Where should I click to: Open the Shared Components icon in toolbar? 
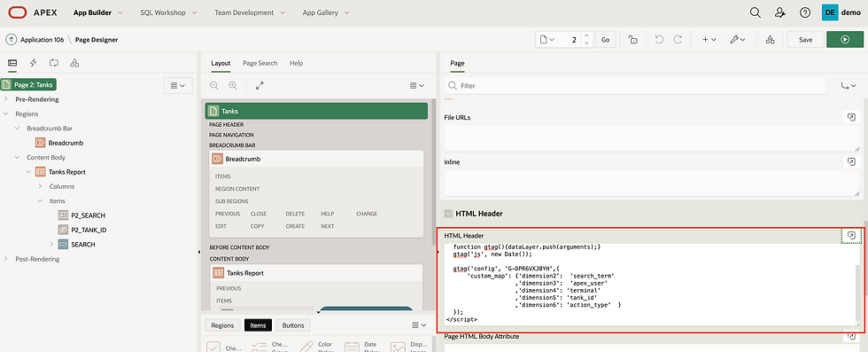tap(770, 40)
